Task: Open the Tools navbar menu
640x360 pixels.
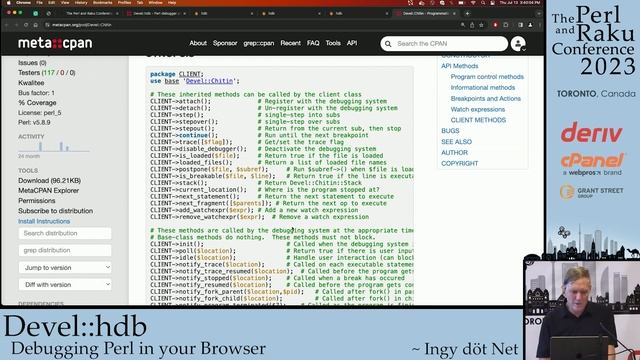Action: (333, 43)
